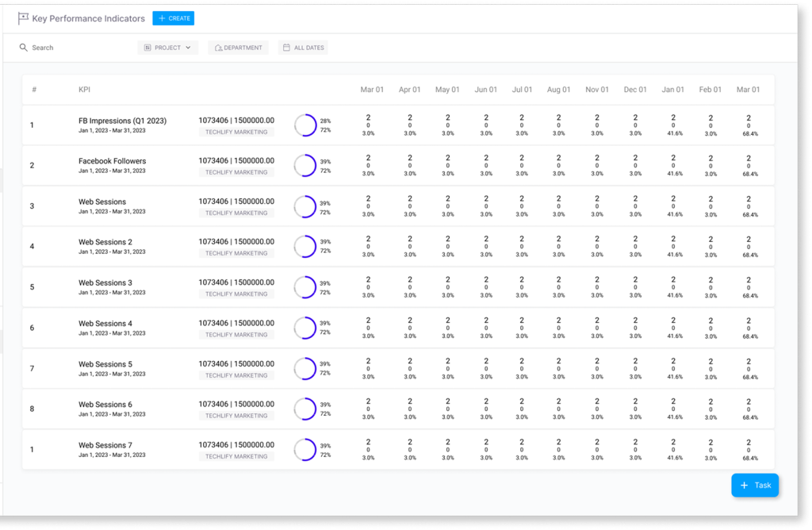812x530 pixels.
Task: Click the plus icon on Task button
Action: pos(744,486)
